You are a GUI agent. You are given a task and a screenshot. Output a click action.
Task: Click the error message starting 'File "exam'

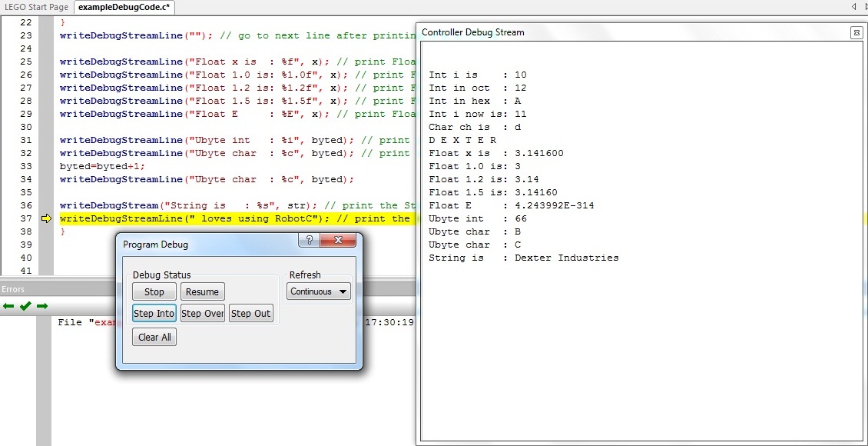click(x=86, y=322)
